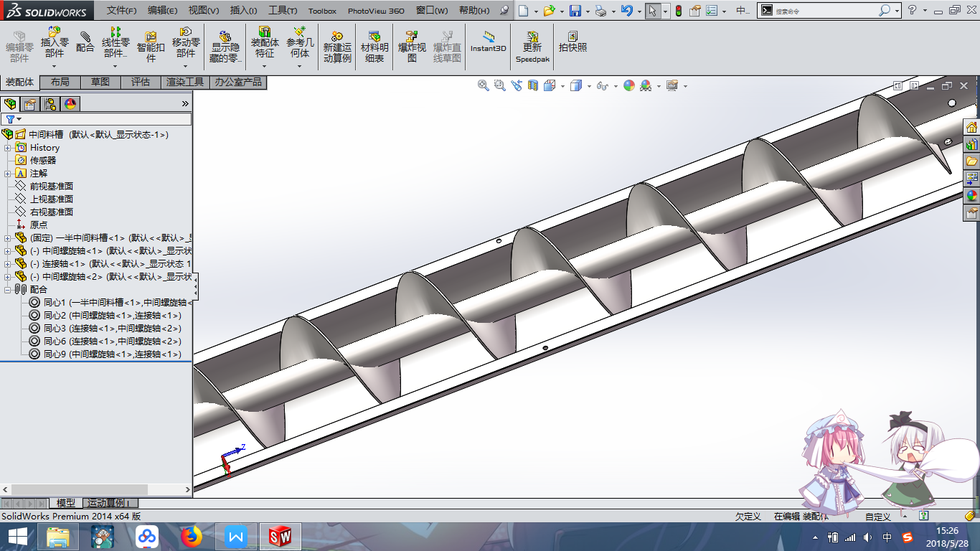This screenshot has width=980, height=551.
Task: Open the 工具(T) menu
Action: (283, 11)
